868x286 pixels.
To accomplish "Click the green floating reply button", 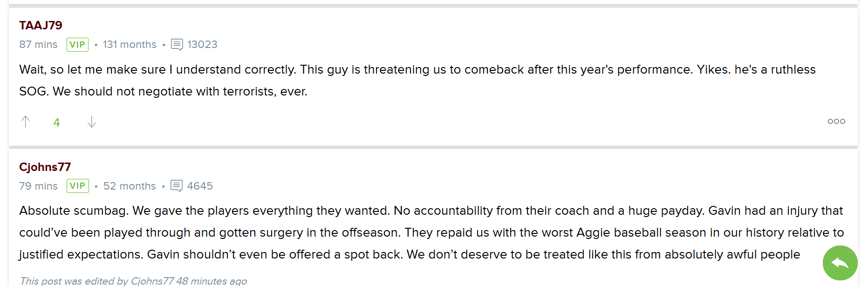I will click(840, 263).
